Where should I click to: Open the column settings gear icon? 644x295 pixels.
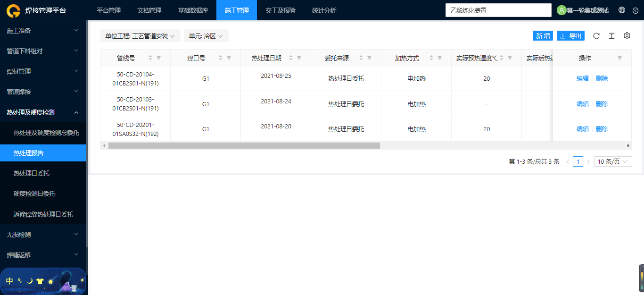pos(627,36)
